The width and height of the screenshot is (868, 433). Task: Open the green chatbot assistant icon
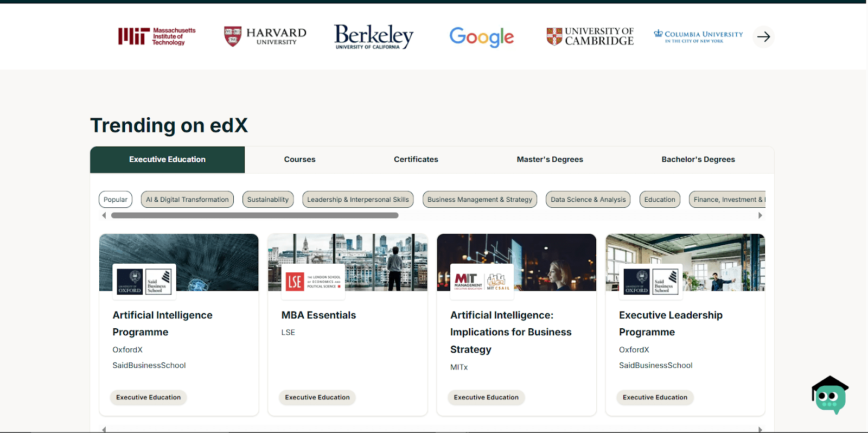(830, 395)
